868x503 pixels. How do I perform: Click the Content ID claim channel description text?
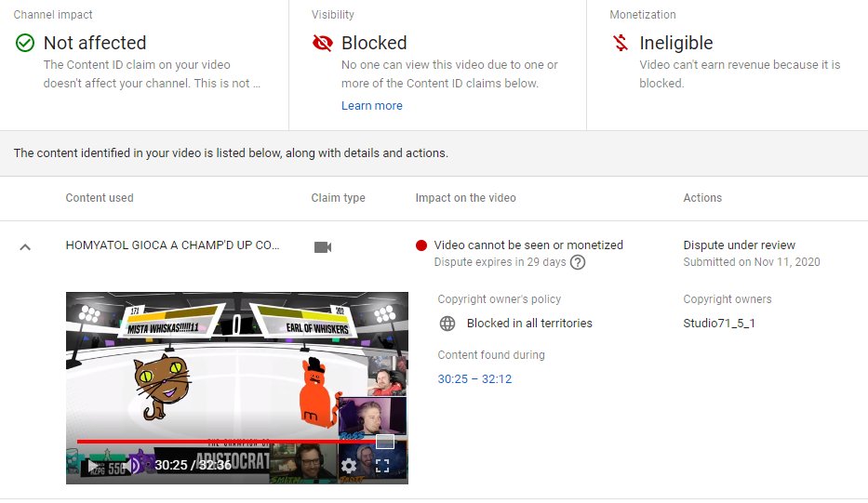tap(152, 74)
